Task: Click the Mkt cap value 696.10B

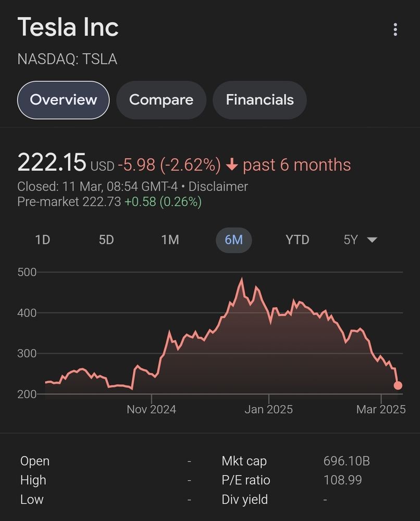Action: (x=347, y=461)
